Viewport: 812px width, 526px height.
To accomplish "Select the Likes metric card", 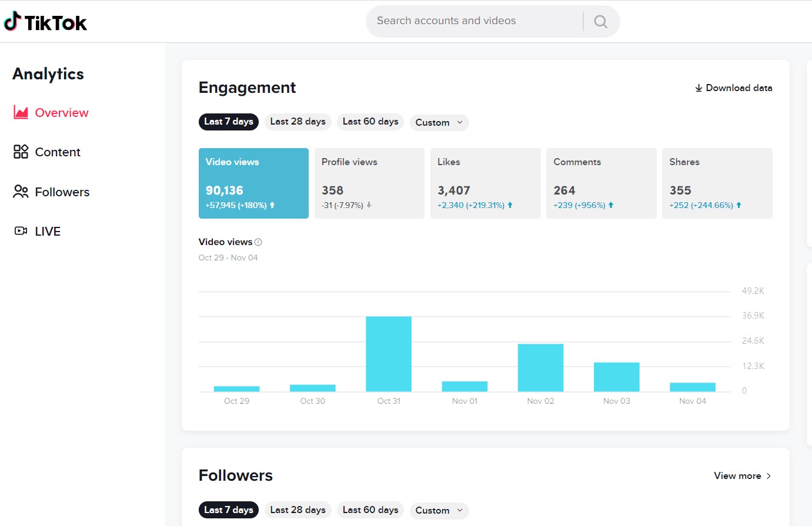I will [x=485, y=183].
